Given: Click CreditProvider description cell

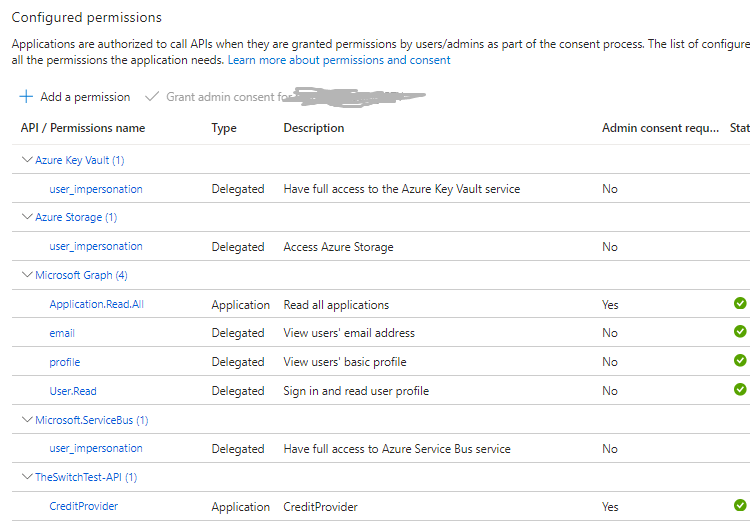Looking at the screenshot, I should pyautogui.click(x=320, y=507).
